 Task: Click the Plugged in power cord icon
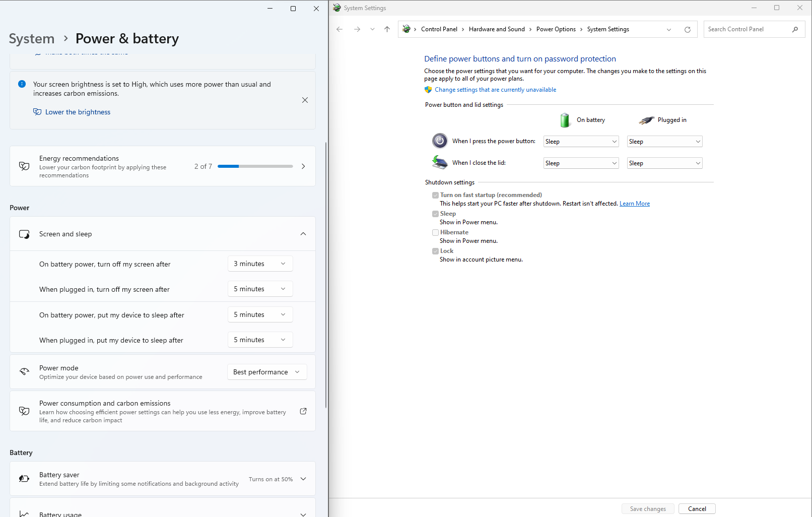(647, 120)
